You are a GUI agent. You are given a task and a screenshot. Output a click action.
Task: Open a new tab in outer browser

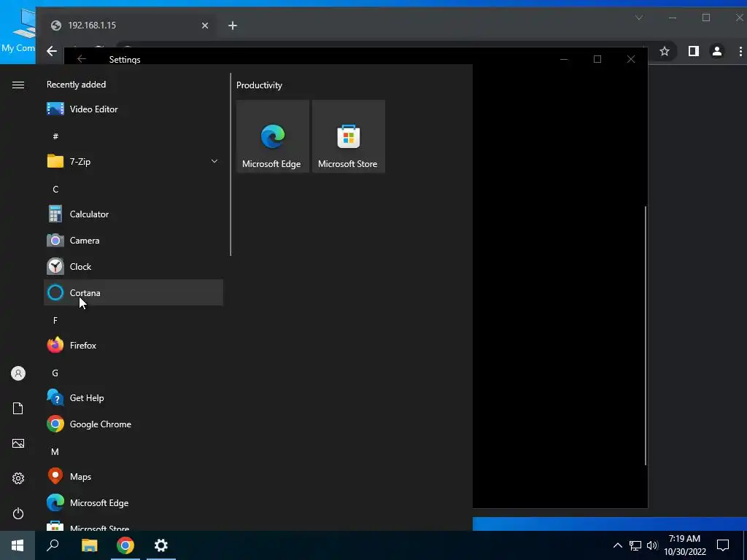coord(233,26)
